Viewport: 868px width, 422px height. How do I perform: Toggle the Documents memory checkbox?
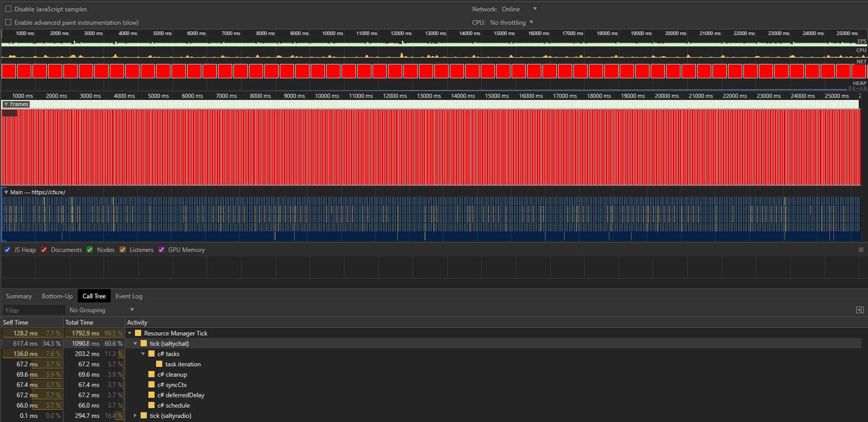[x=44, y=249]
